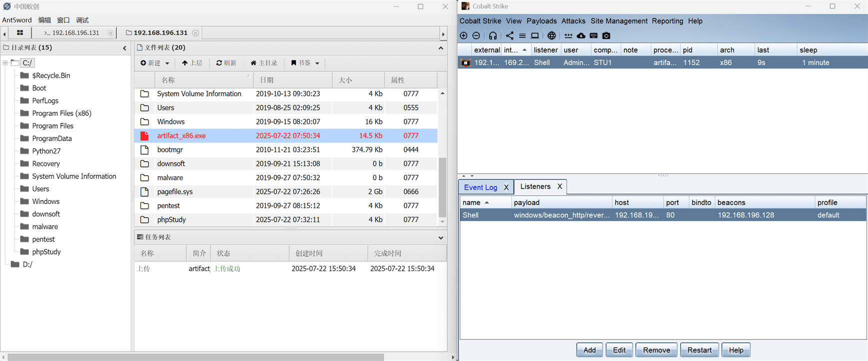This screenshot has height=361, width=868.
Task: Click the disconnect (minus) toolbar icon
Action: pos(476,35)
